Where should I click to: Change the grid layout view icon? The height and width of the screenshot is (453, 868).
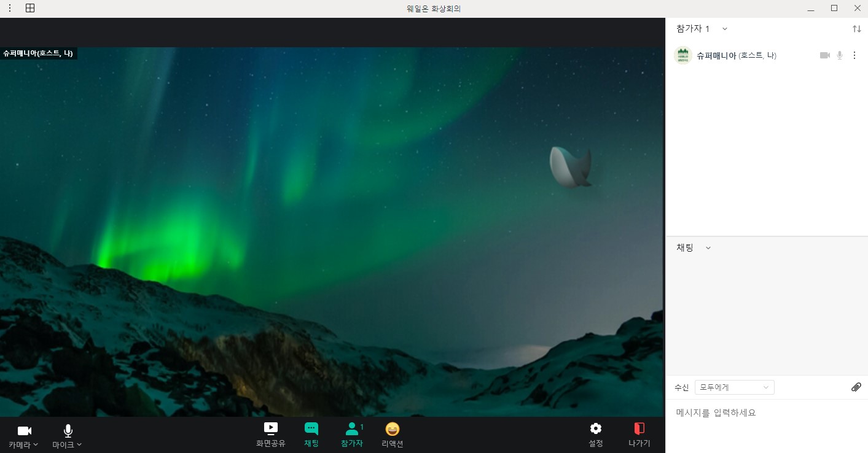[x=30, y=8]
